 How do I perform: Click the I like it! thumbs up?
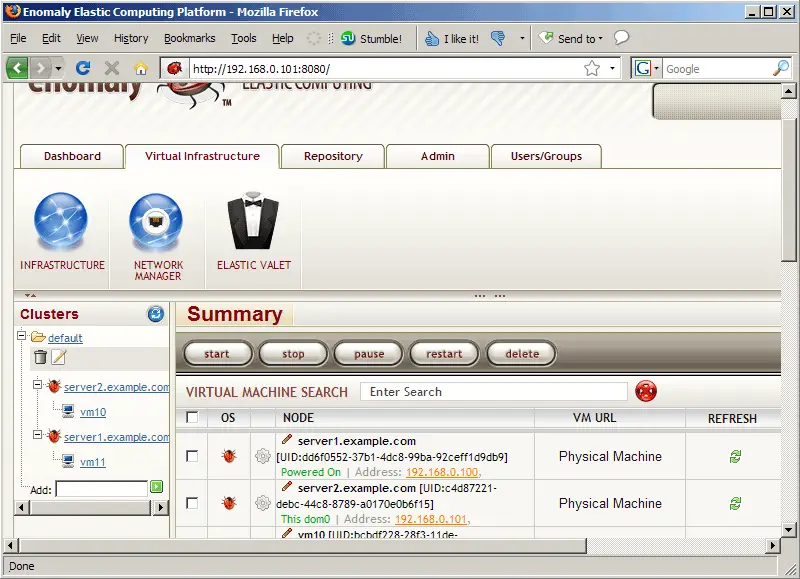coord(452,39)
